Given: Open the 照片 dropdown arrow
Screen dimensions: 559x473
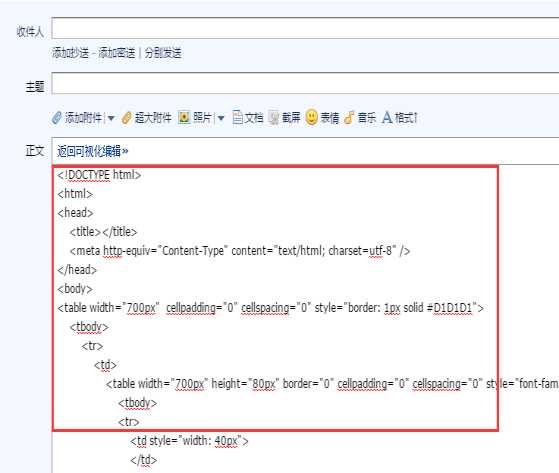Looking at the screenshot, I should coord(221,118).
